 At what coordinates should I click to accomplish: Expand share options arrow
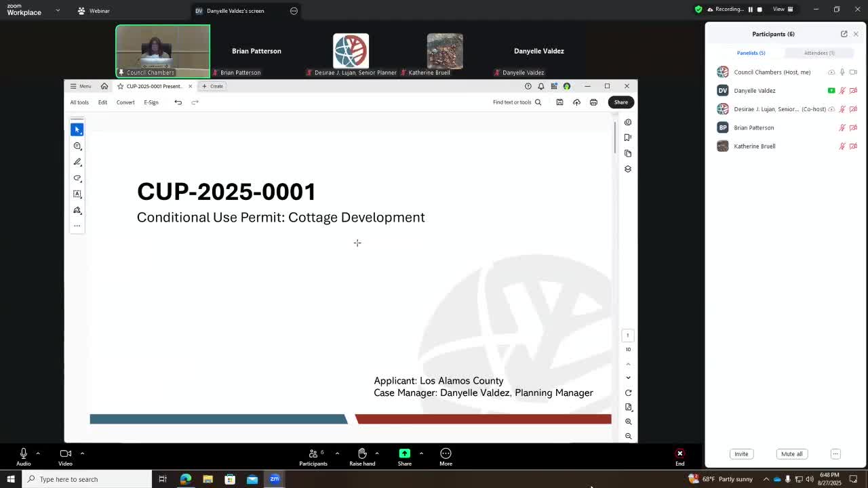point(421,453)
